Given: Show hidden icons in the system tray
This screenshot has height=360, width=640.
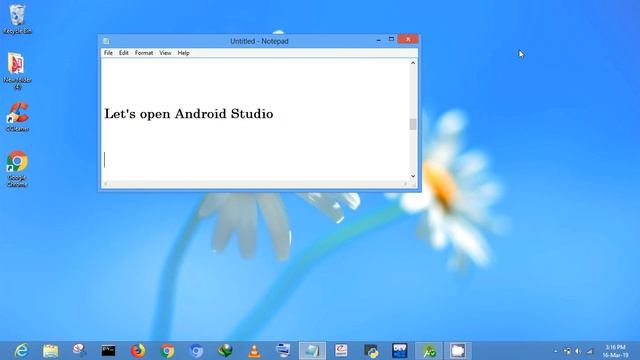Looking at the screenshot, I should [556, 351].
